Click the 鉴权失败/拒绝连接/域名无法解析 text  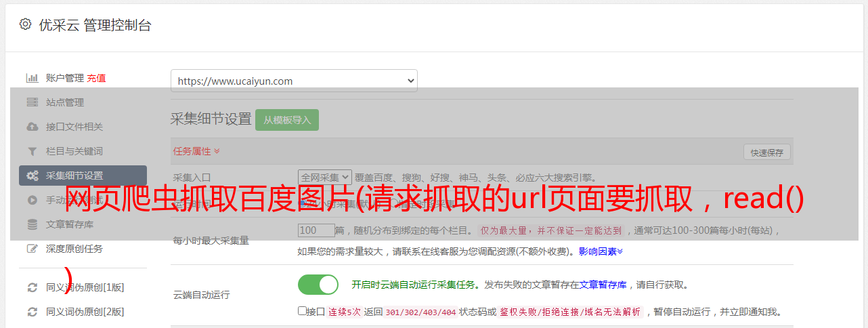pyautogui.click(x=570, y=312)
